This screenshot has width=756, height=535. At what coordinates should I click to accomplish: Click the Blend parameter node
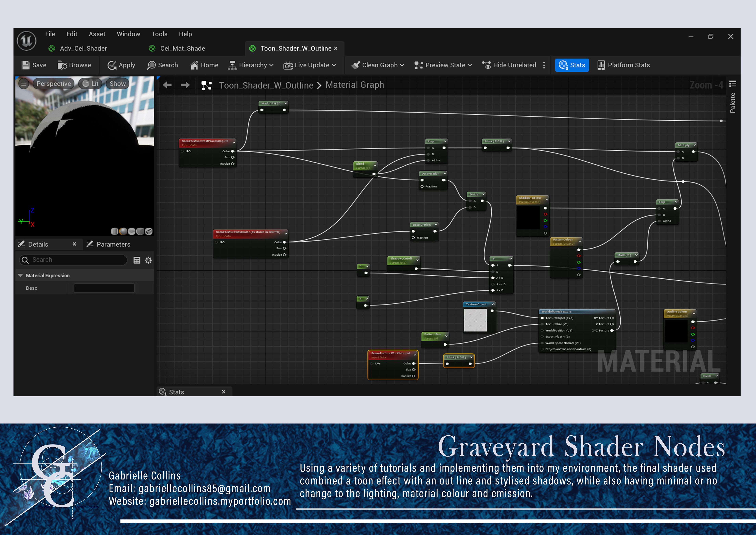(x=365, y=169)
